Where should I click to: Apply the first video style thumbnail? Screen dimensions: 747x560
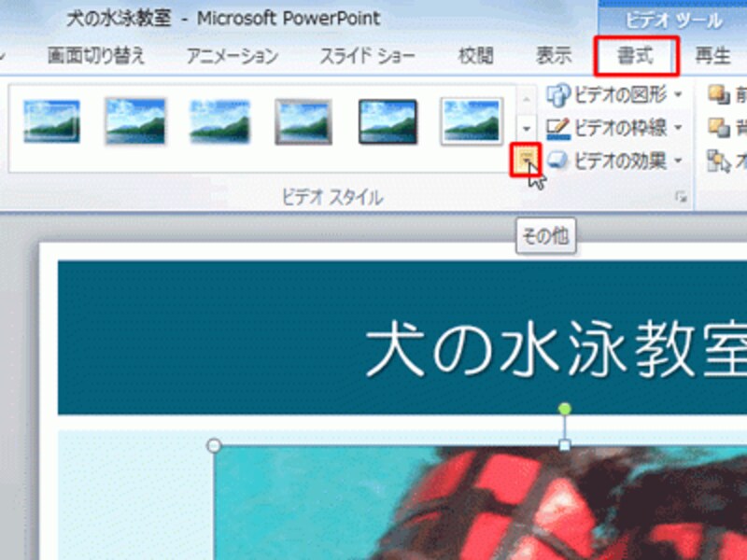51,121
